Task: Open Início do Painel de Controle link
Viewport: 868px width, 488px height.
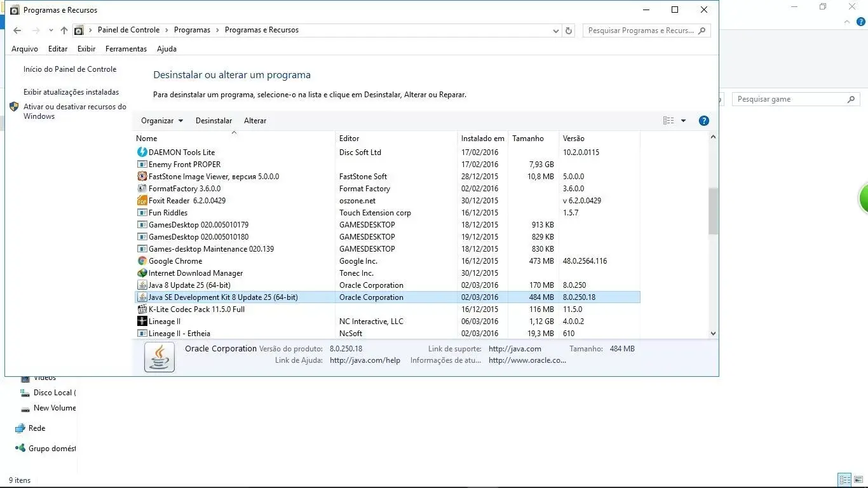Action: coord(70,69)
